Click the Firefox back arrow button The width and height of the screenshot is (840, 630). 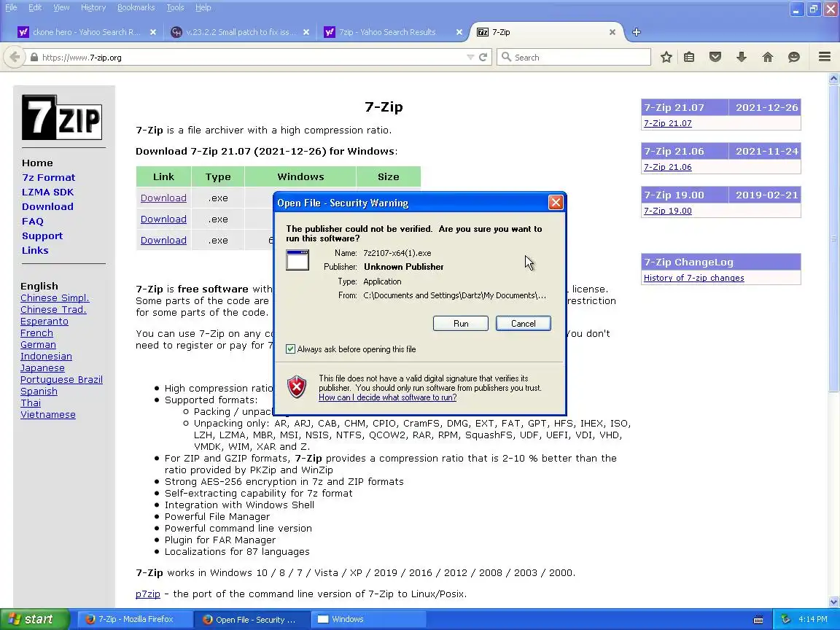point(15,57)
